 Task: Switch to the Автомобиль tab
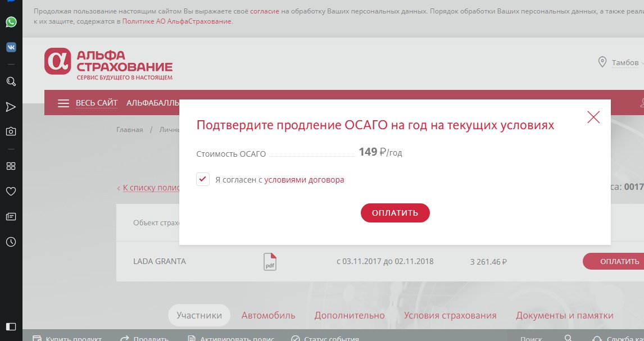pyautogui.click(x=268, y=316)
